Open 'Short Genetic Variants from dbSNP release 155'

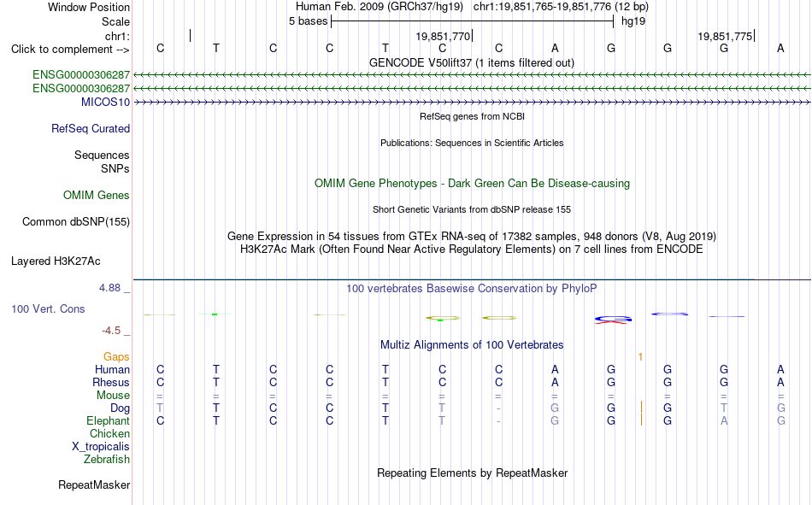tap(472, 209)
